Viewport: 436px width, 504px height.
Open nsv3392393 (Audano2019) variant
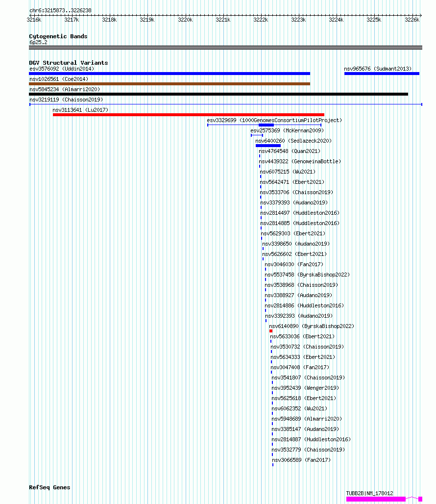tap(299, 316)
